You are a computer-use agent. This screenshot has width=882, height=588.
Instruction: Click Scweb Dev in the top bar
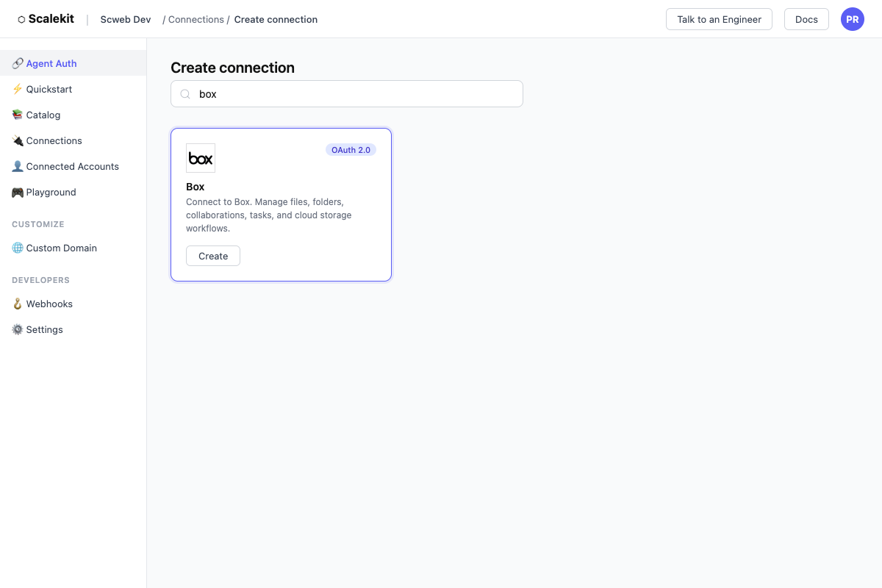(x=125, y=19)
